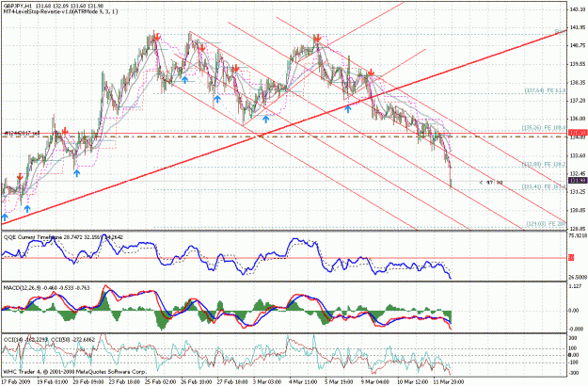Select the blue up arrow below the 9 Mar trendline break
Image resolution: width=588 pixels, height=386 pixels.
pyautogui.click(x=348, y=109)
